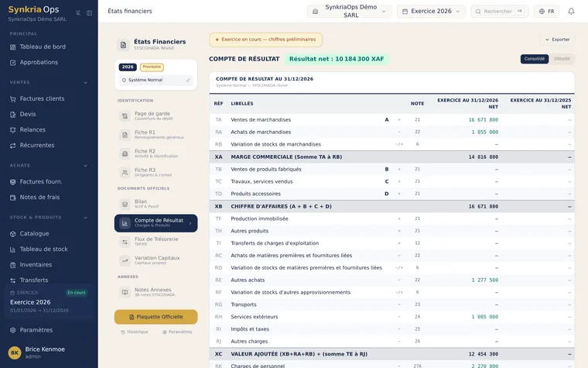Collapse the ACHATS sidebar section

86,166
